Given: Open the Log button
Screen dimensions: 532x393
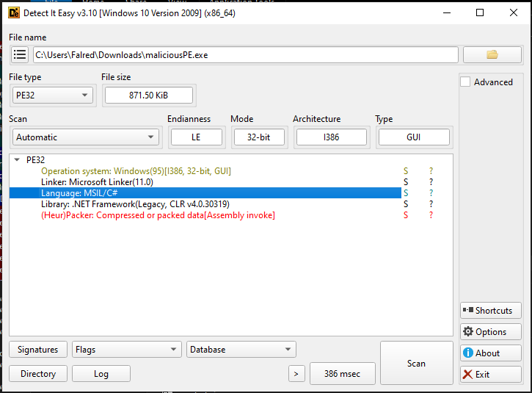Looking at the screenshot, I should point(101,374).
